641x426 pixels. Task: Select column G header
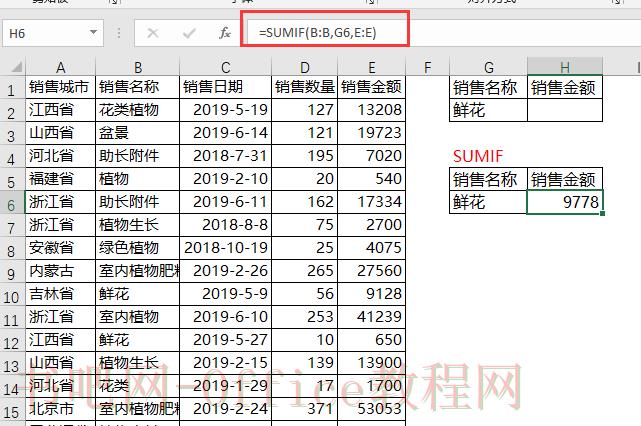point(489,67)
